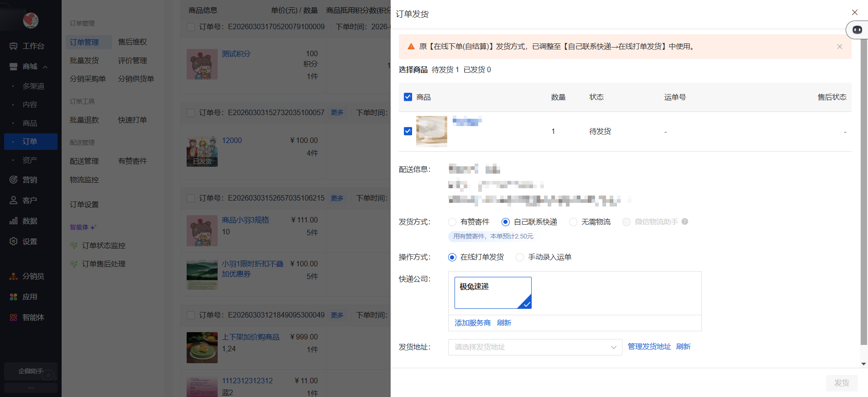868x397 pixels.
Task: Open 订单管理 submenu item
Action: [84, 42]
